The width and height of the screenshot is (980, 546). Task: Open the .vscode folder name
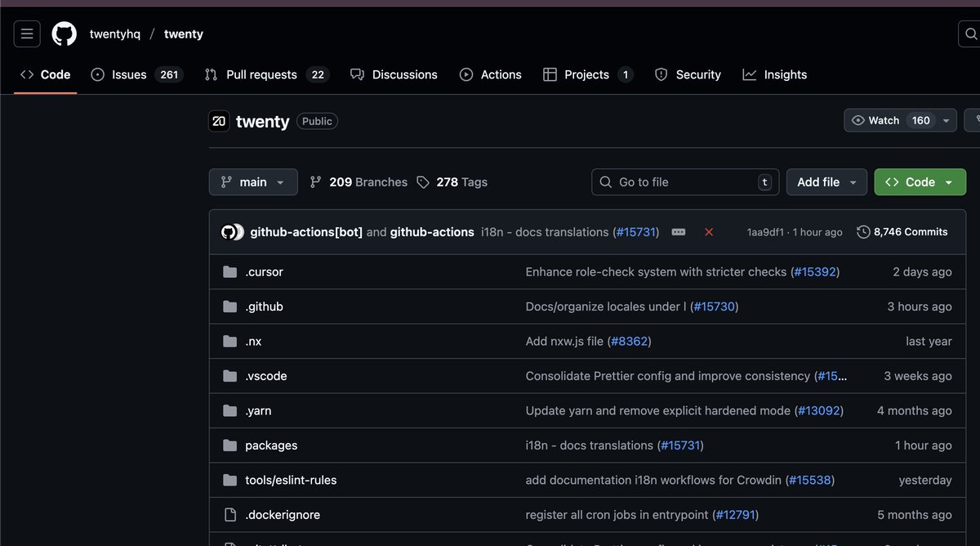coord(266,376)
